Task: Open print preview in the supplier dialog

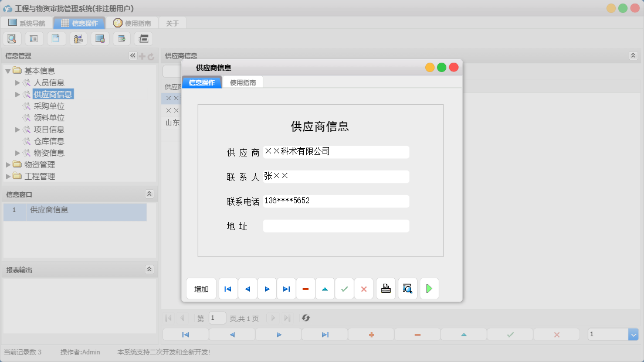Action: [x=407, y=288]
